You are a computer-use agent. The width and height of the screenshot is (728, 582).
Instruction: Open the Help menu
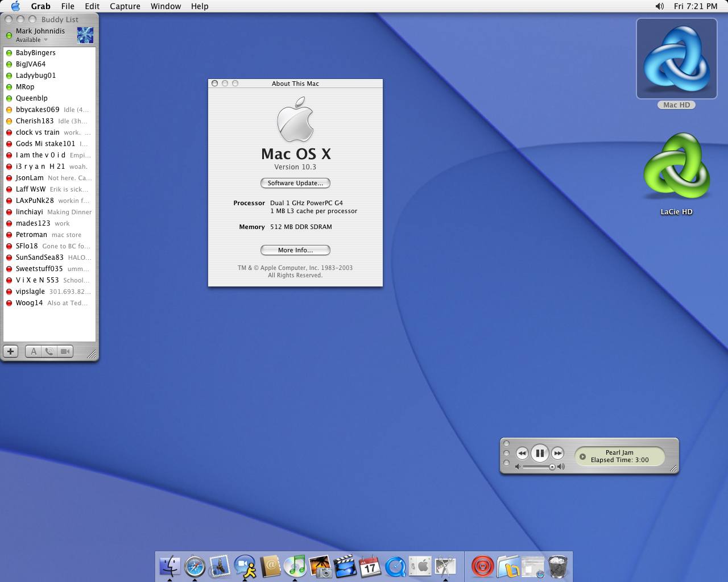point(200,6)
